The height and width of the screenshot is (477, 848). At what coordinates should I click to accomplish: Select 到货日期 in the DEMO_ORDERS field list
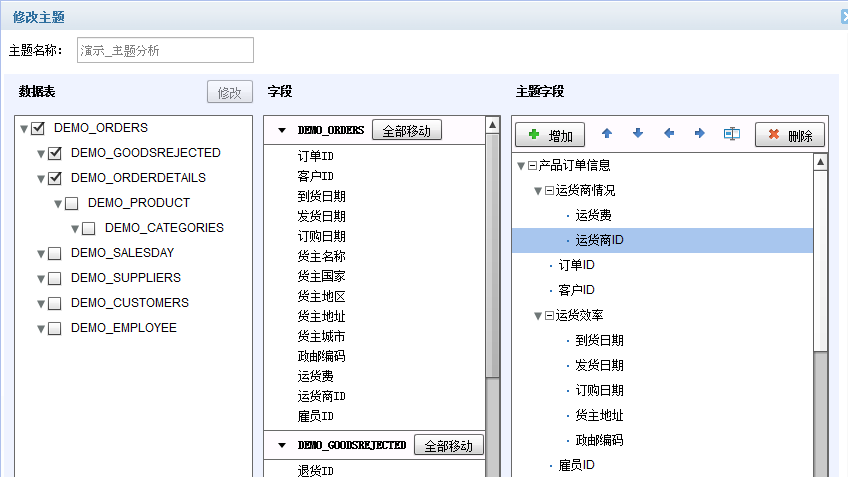(321, 196)
